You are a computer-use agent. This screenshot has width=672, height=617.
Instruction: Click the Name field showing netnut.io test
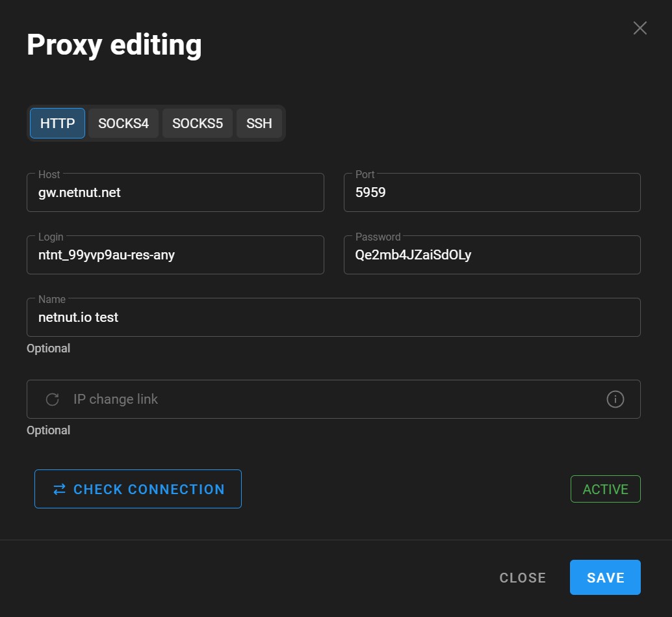point(333,317)
